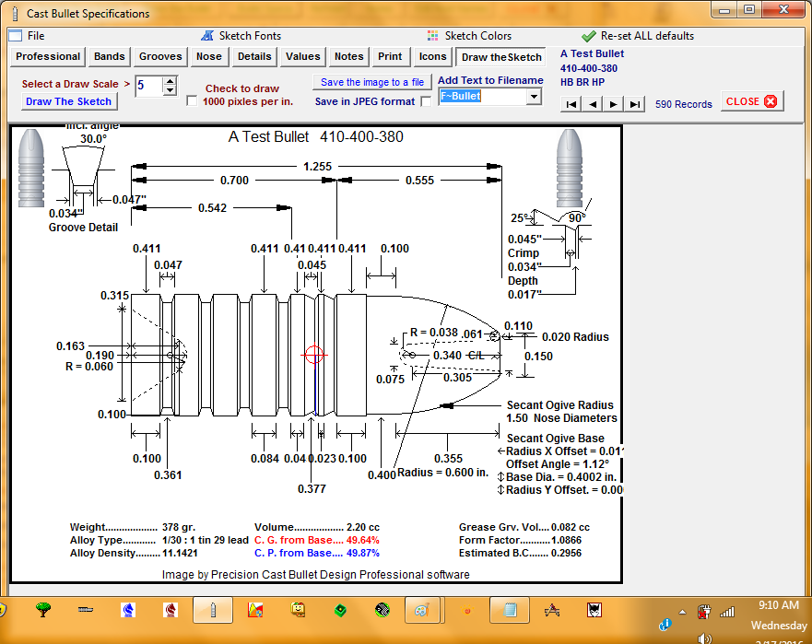
Task: Click Save the image to a file
Action: point(371,82)
